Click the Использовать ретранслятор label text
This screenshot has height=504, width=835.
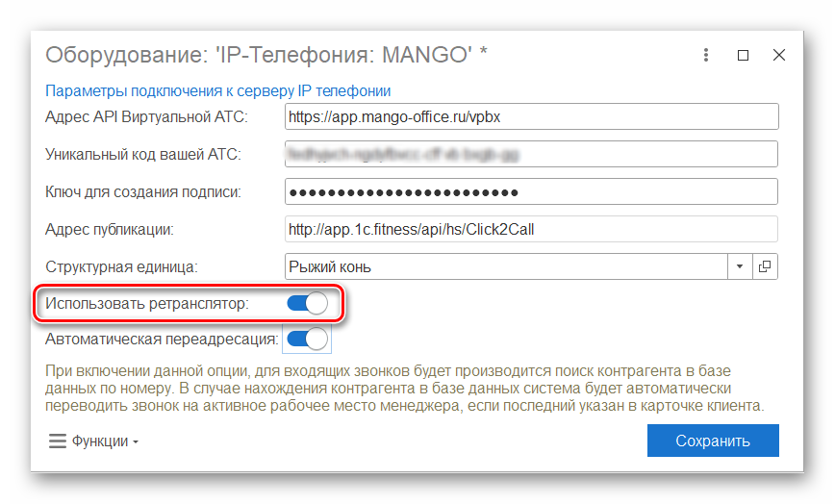click(x=146, y=303)
